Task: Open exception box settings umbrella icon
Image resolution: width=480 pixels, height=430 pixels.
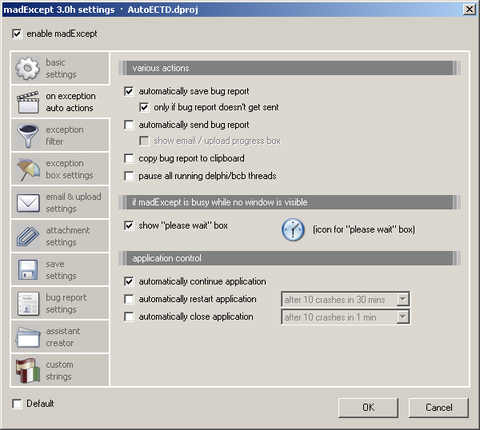Action: point(28,169)
